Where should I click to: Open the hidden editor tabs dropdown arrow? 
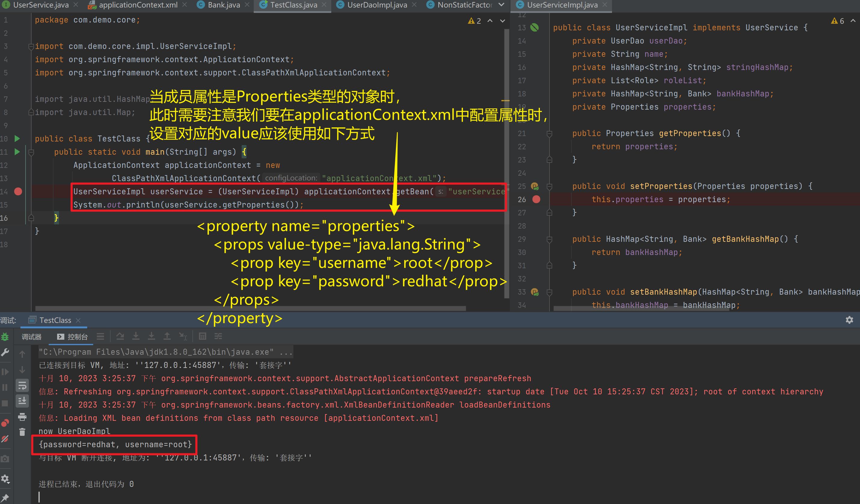[501, 5]
